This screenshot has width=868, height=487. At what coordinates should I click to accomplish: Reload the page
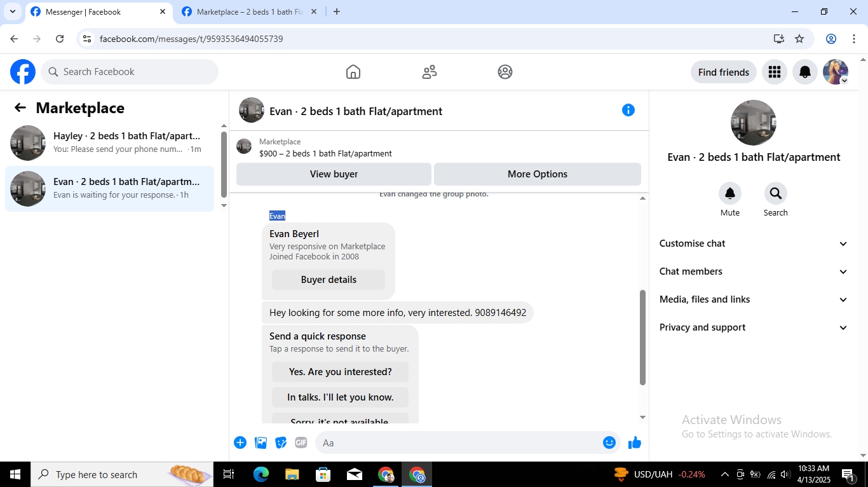(x=60, y=39)
